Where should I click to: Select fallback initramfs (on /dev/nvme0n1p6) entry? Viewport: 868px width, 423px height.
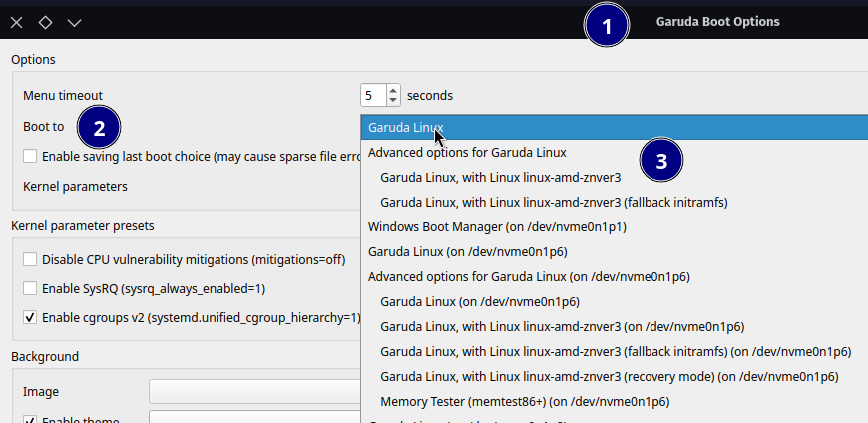point(615,351)
